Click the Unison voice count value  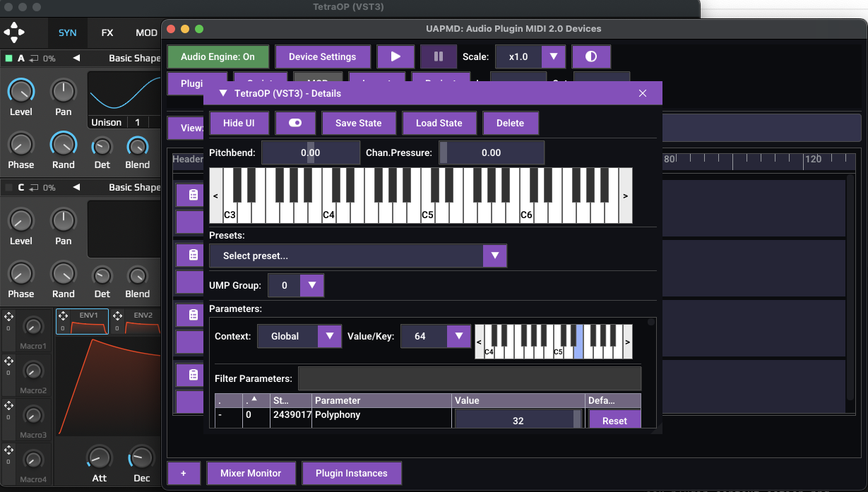coord(138,122)
